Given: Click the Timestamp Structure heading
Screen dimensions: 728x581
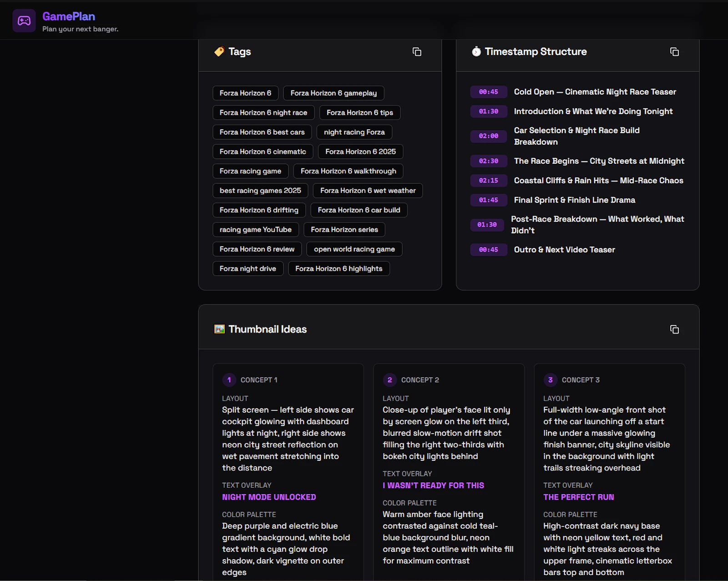Looking at the screenshot, I should click(x=536, y=52).
